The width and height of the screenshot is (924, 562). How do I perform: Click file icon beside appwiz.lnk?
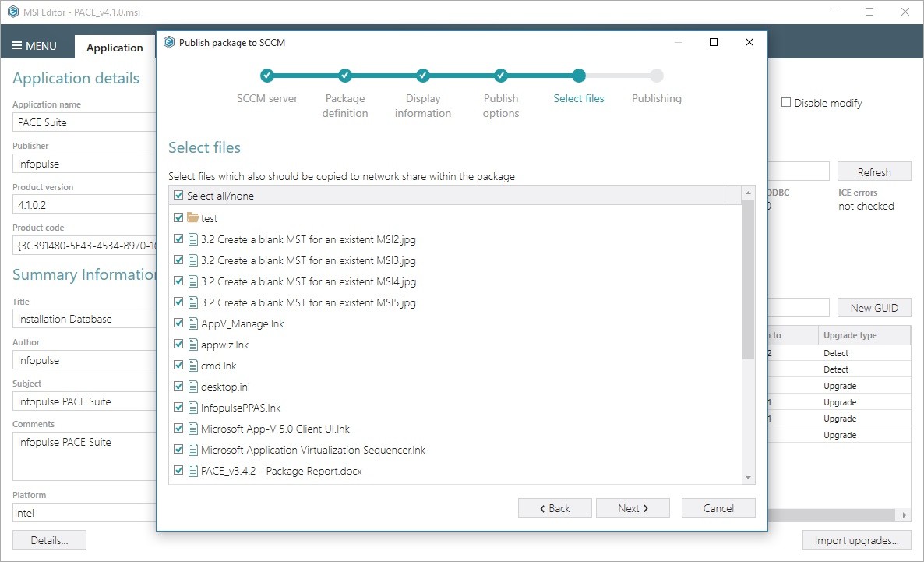point(192,345)
